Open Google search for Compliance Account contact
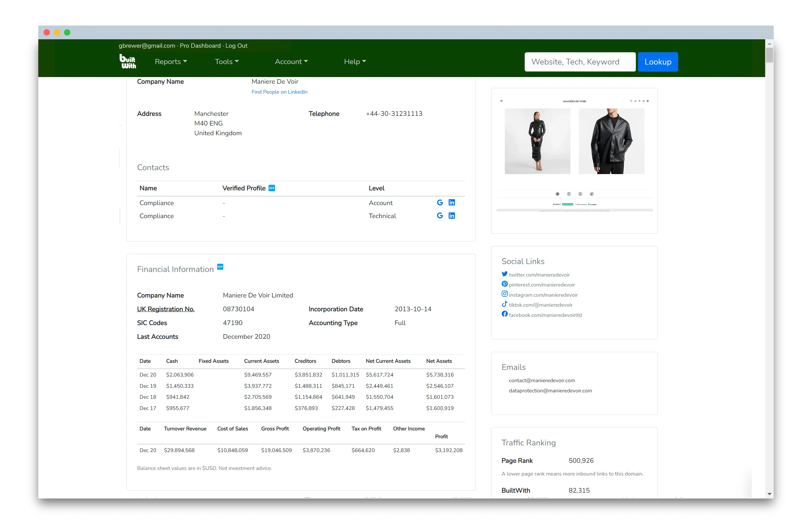Viewport: 812px width, 524px height. click(x=440, y=203)
